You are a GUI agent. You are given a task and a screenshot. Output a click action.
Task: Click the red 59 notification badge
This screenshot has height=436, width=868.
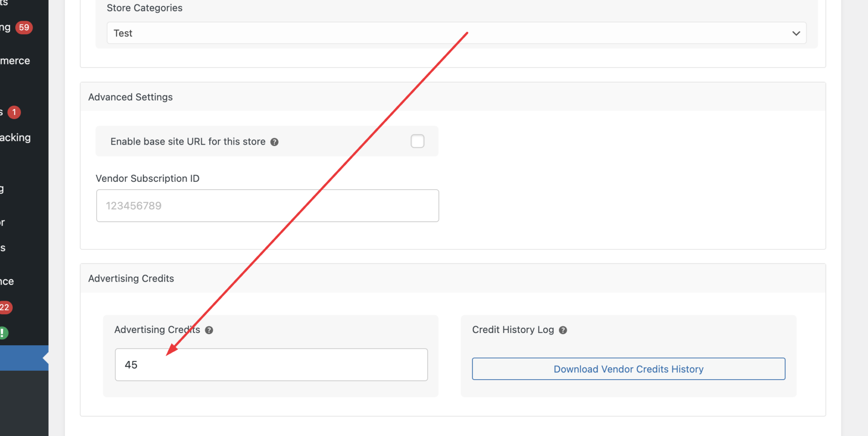(24, 28)
